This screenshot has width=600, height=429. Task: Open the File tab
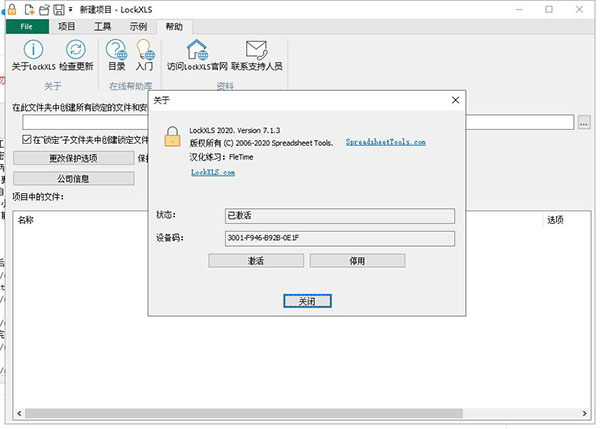pyautogui.click(x=25, y=24)
